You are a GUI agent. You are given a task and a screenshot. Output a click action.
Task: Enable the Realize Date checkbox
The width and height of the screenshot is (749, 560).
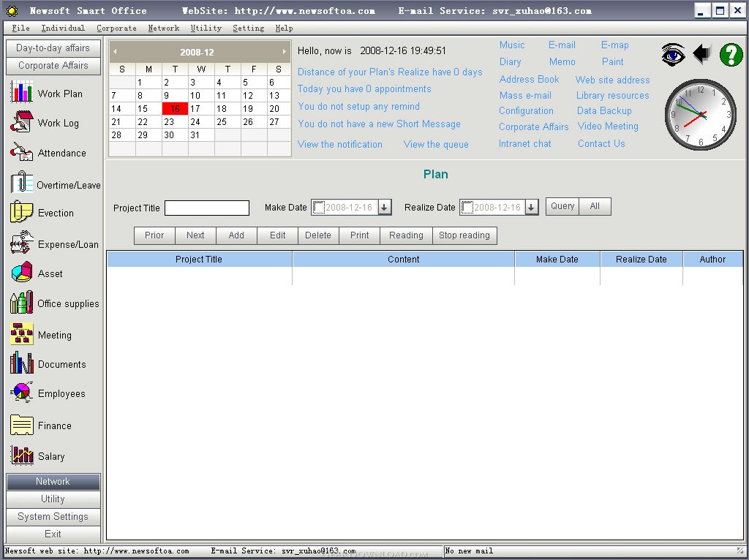point(467,208)
